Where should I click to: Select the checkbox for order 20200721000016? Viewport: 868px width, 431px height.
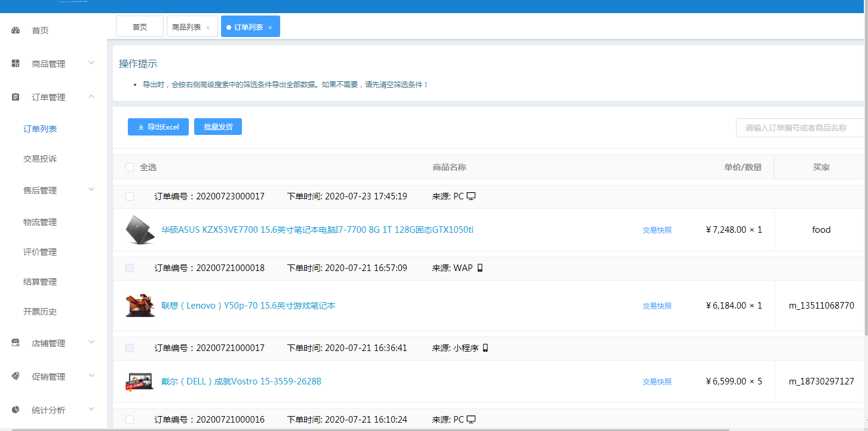coord(130,420)
